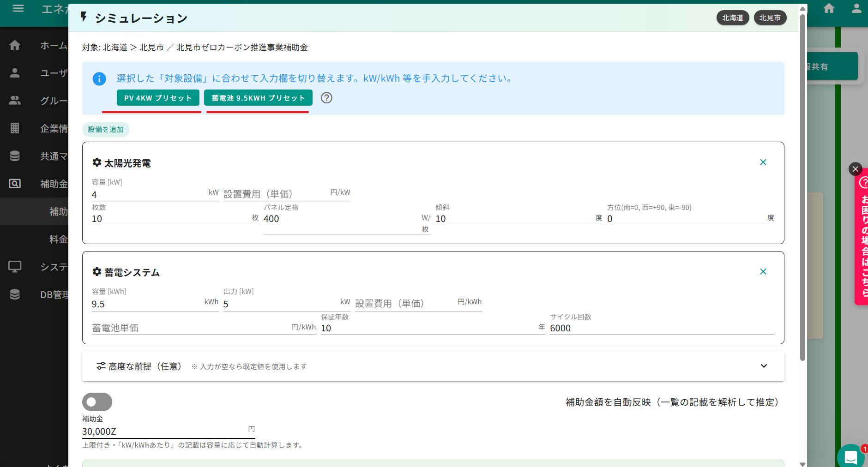The width and height of the screenshot is (868, 467).
Task: Open the hamburger navigation menu
Action: point(18,8)
